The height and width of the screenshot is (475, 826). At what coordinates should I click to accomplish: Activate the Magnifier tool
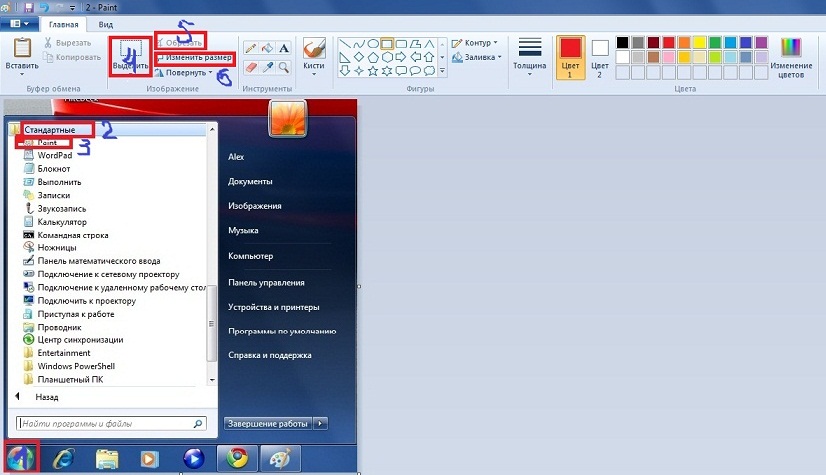coord(285,67)
